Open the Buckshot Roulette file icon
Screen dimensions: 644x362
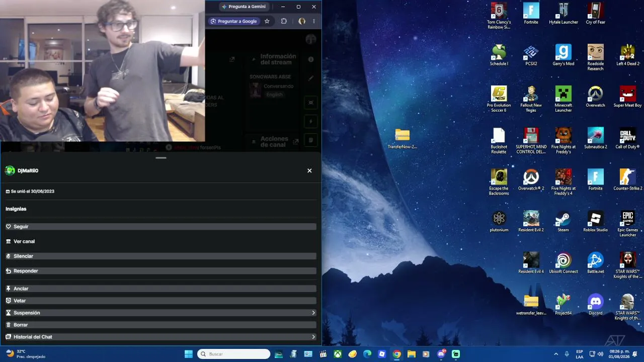pos(499,141)
